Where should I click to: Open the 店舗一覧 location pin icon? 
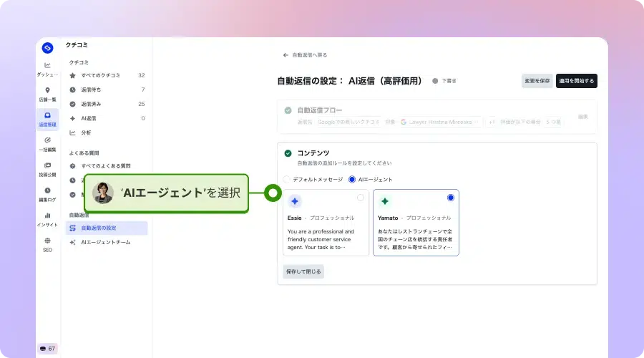tap(47, 94)
